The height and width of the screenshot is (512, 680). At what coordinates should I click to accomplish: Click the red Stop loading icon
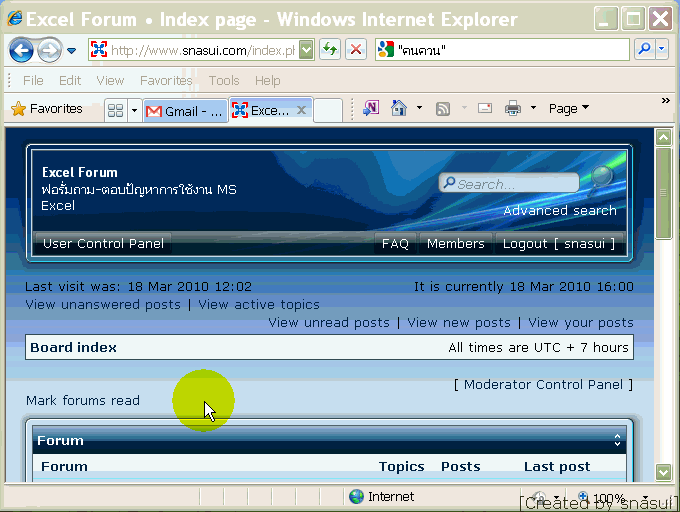pos(356,50)
